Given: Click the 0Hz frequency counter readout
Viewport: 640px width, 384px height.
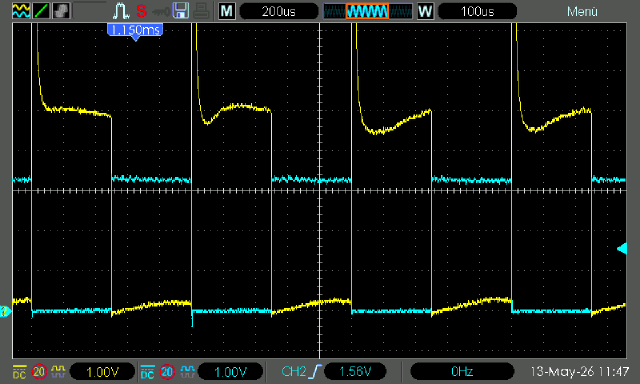Looking at the screenshot, I should tap(462, 371).
